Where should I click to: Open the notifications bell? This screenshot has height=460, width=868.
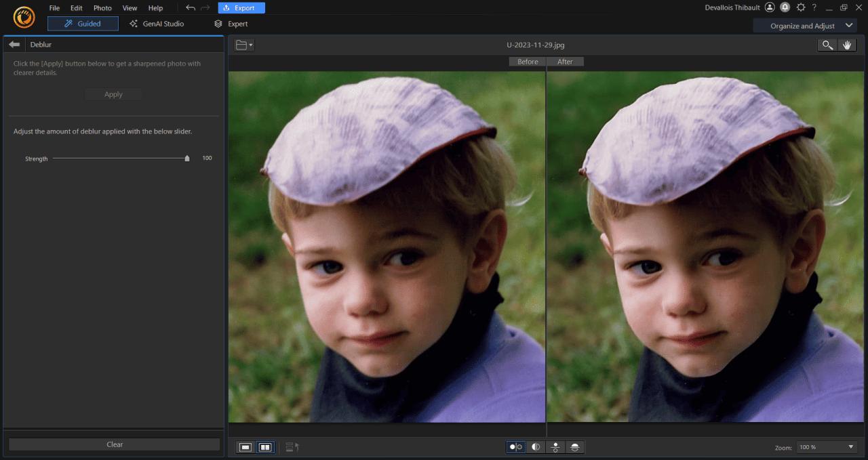click(x=785, y=7)
